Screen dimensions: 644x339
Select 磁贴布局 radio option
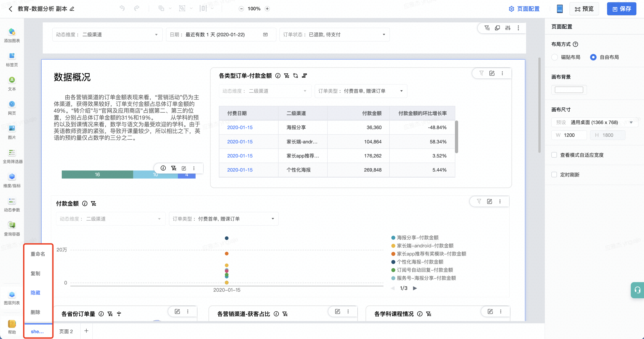click(x=554, y=57)
